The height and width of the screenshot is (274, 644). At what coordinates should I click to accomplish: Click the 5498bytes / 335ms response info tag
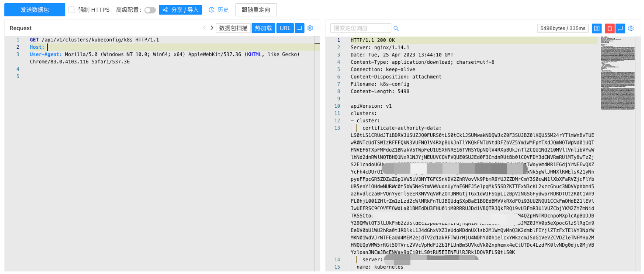pos(563,28)
